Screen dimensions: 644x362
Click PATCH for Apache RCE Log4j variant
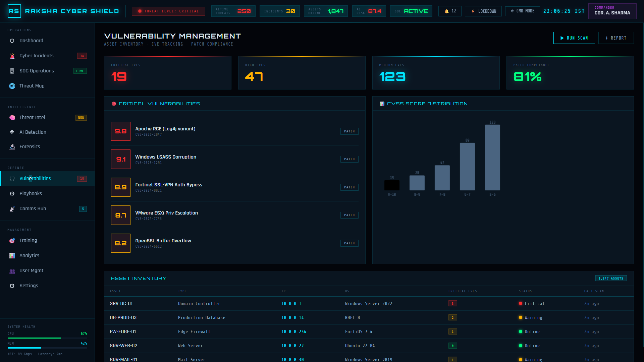349,131
